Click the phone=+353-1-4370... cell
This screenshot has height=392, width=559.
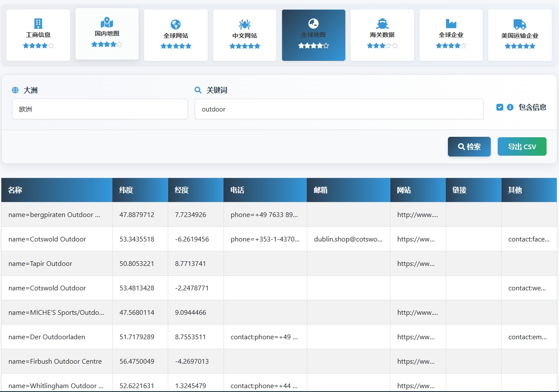tap(265, 239)
